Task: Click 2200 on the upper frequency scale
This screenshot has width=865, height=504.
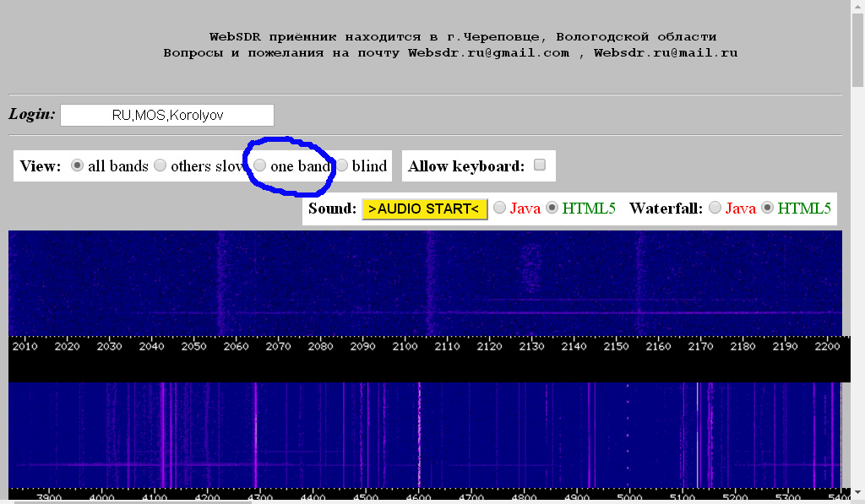Action: 828,346
